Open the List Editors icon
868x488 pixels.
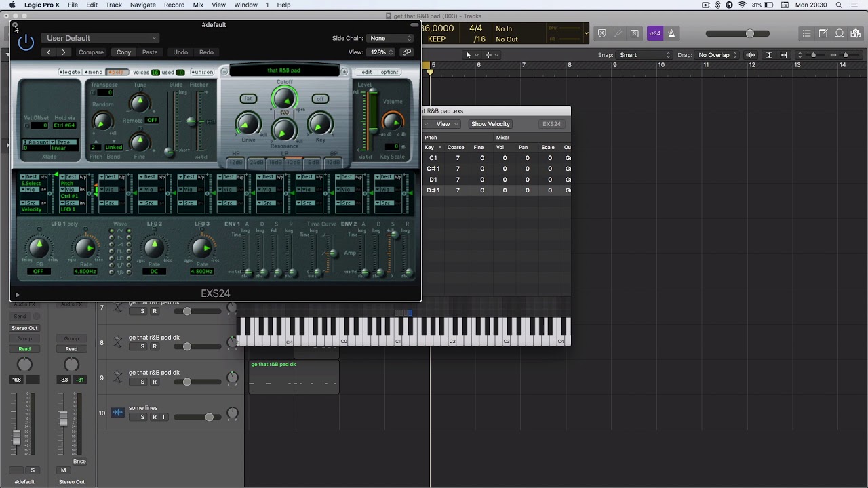pyautogui.click(x=806, y=33)
